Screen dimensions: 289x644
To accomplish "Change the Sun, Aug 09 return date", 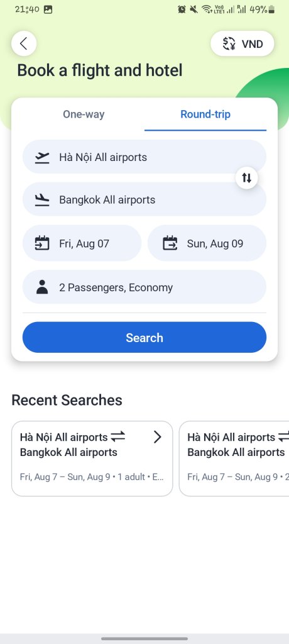I will point(207,243).
